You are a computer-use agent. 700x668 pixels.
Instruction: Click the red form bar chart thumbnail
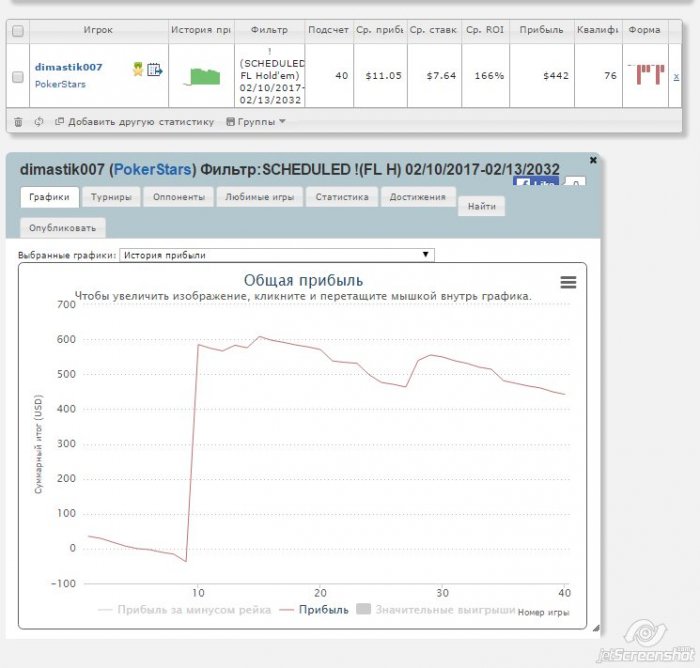coord(646,74)
